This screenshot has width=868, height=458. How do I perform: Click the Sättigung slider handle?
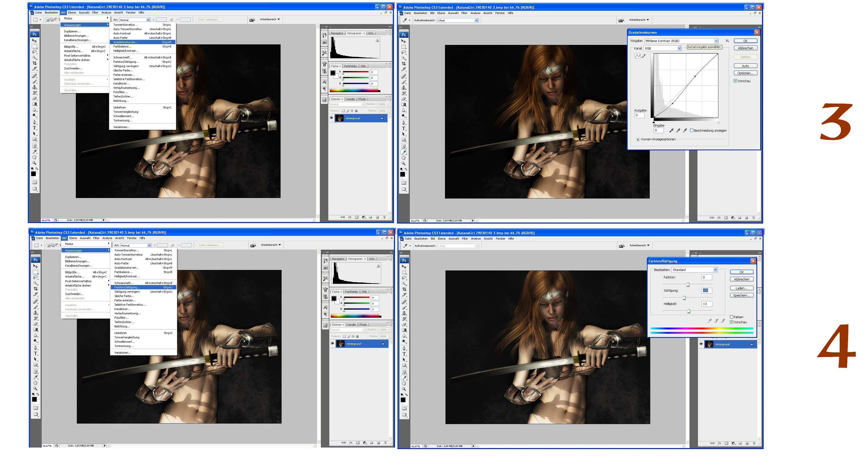(x=684, y=298)
